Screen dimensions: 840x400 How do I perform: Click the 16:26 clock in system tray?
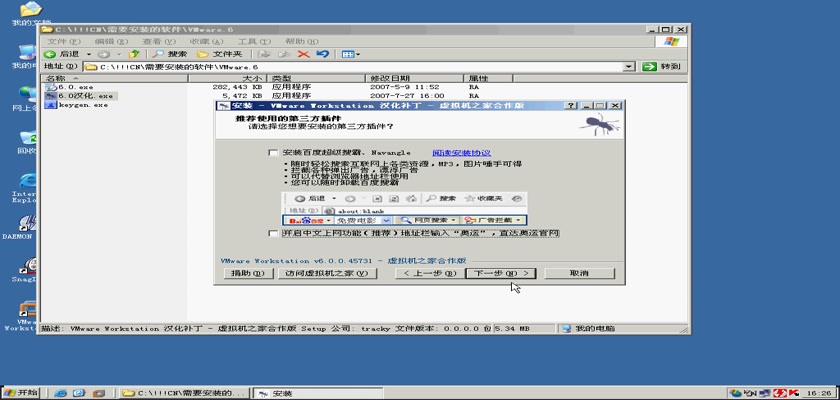pos(821,393)
